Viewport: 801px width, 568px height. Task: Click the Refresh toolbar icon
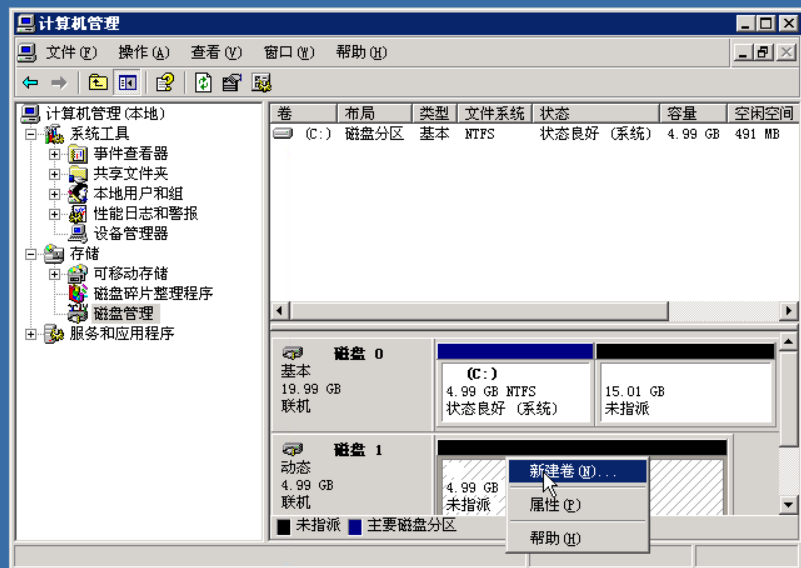point(203,82)
